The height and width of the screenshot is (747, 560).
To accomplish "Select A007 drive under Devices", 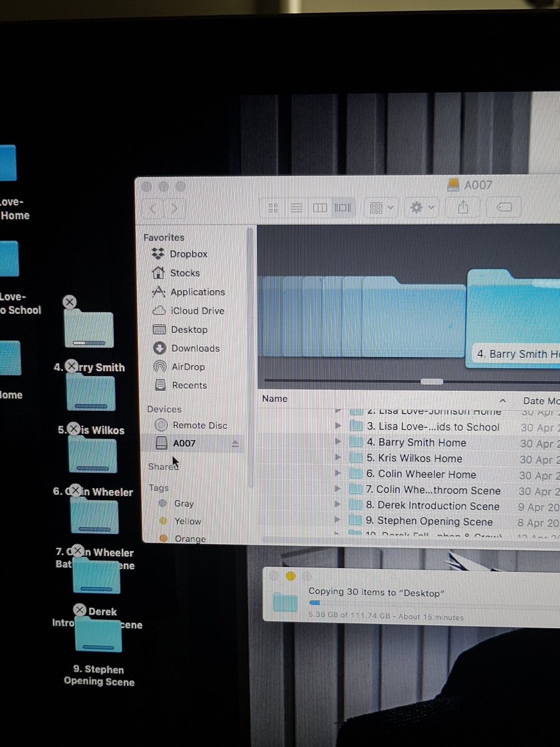I will tap(184, 443).
